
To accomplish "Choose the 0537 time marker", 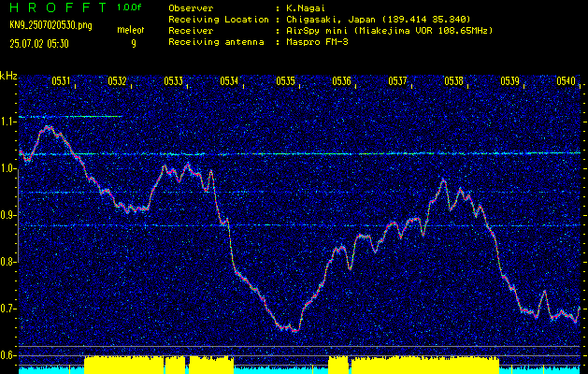I will [397, 80].
